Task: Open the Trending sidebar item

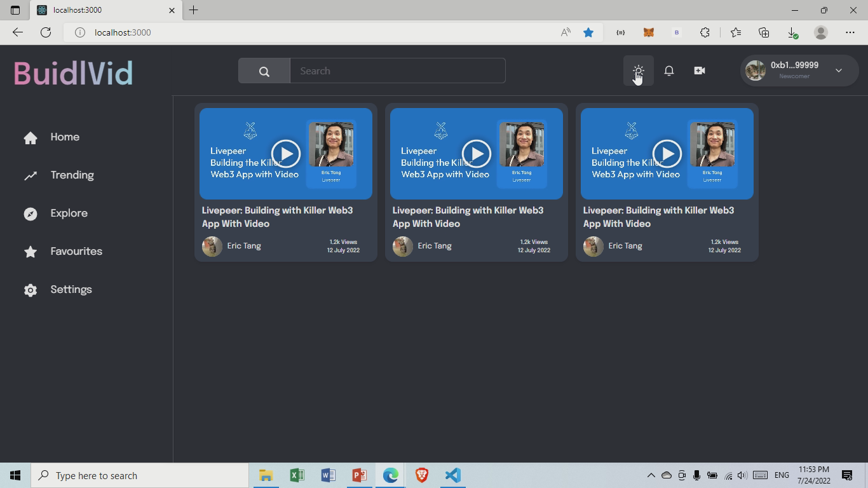Action: click(72, 175)
